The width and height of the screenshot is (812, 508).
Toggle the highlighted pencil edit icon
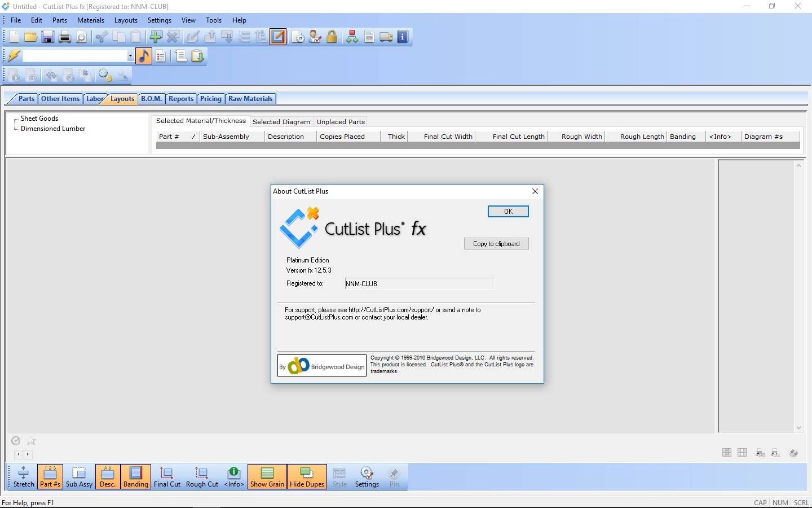278,37
